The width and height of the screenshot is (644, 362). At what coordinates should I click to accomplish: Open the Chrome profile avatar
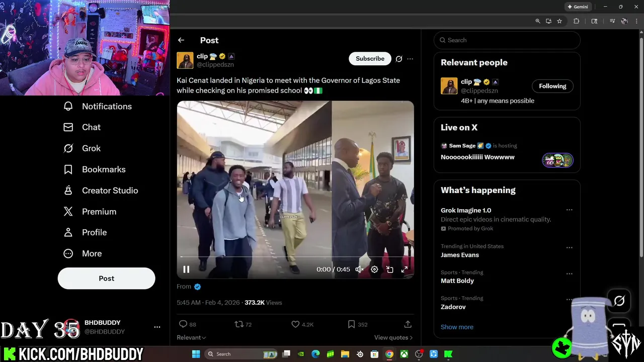pos(624,21)
